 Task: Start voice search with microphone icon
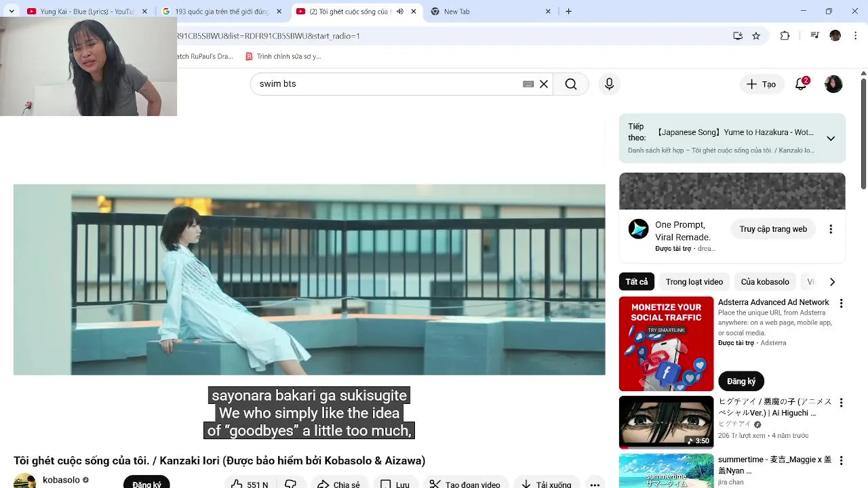point(609,84)
